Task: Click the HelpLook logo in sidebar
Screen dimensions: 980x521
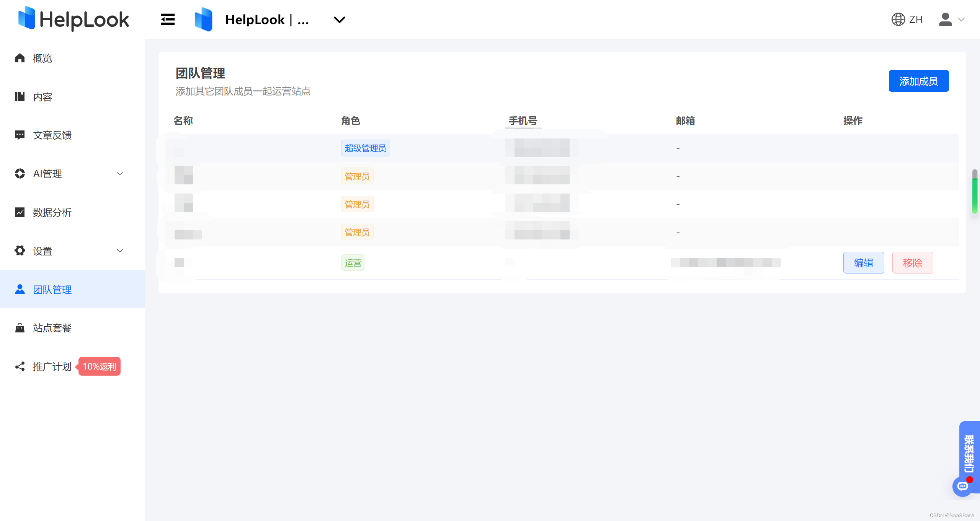Action: click(73, 19)
